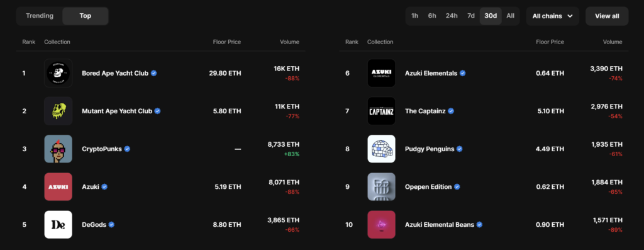Select the CryptoPunks pixel avatar icon
Viewport: 644px width, 250px height.
(x=58, y=149)
